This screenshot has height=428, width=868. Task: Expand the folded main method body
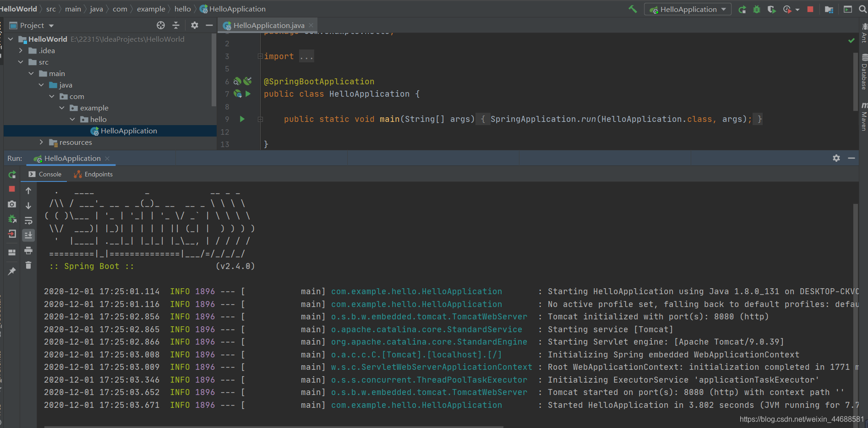260,119
